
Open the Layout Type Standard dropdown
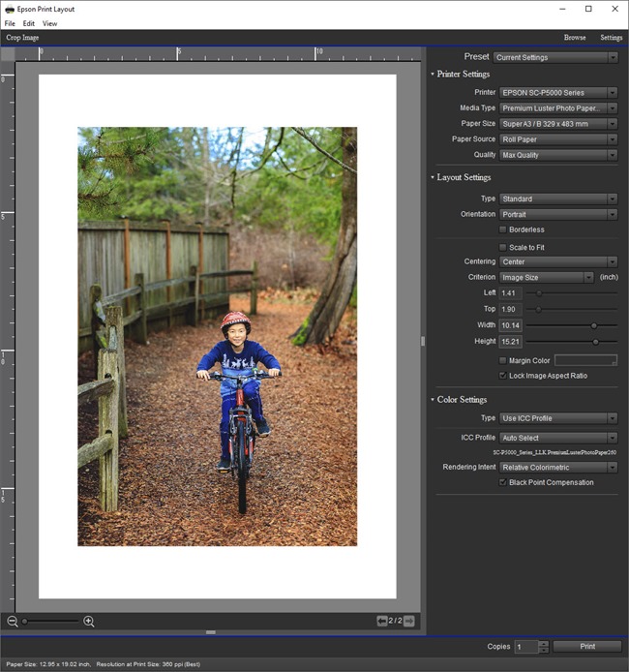click(558, 199)
